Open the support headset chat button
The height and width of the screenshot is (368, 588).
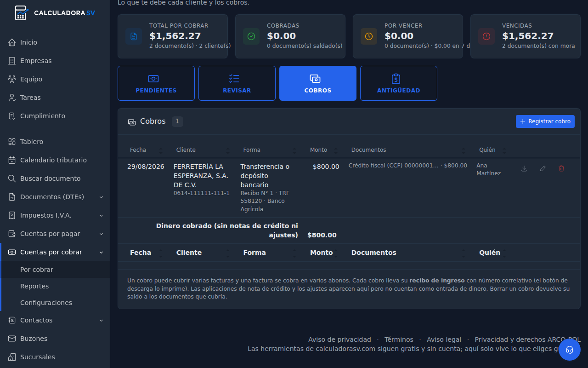[570, 350]
